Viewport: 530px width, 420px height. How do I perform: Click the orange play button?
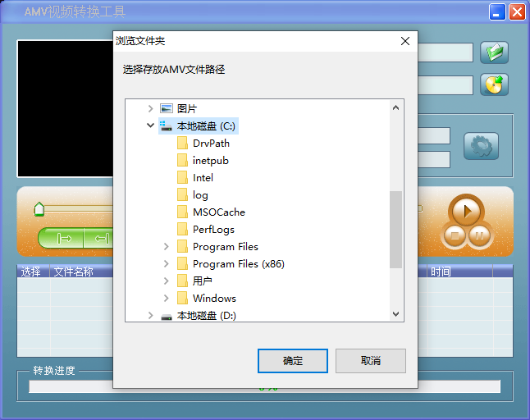pos(467,211)
